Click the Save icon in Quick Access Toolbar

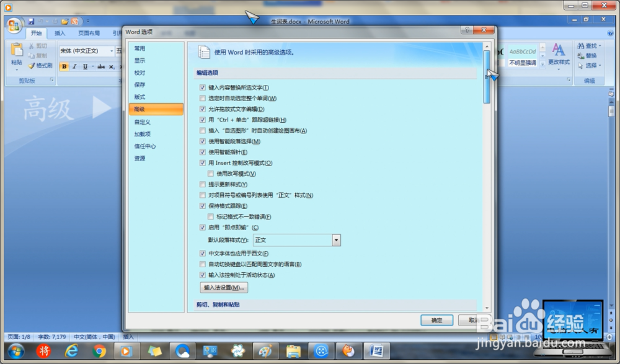pos(31,21)
